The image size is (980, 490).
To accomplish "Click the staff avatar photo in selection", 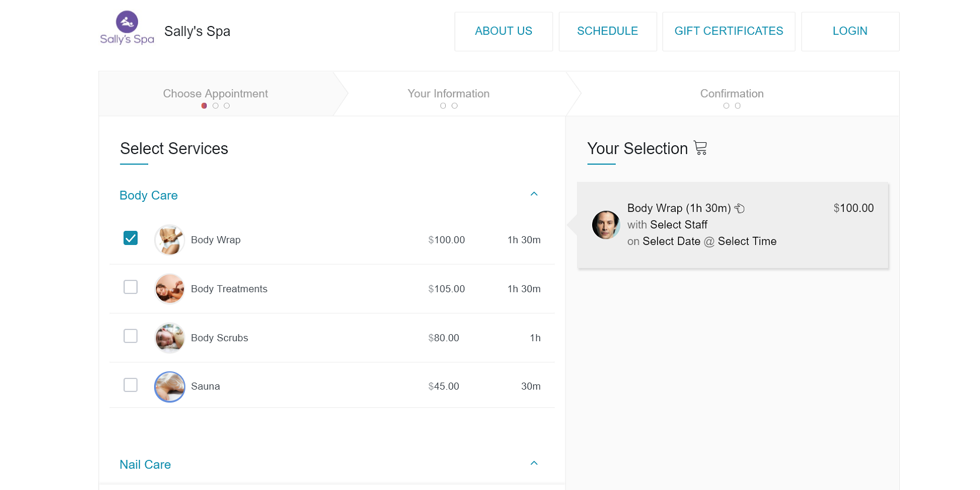I will pyautogui.click(x=606, y=225).
